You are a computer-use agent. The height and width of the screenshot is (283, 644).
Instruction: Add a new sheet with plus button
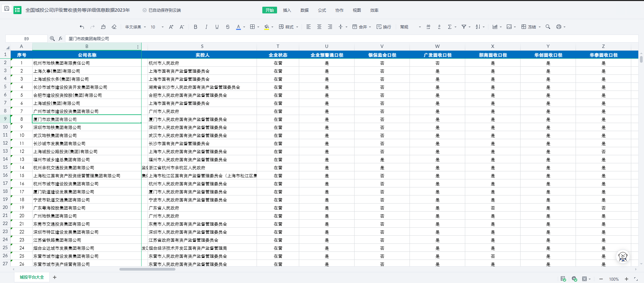click(x=55, y=277)
